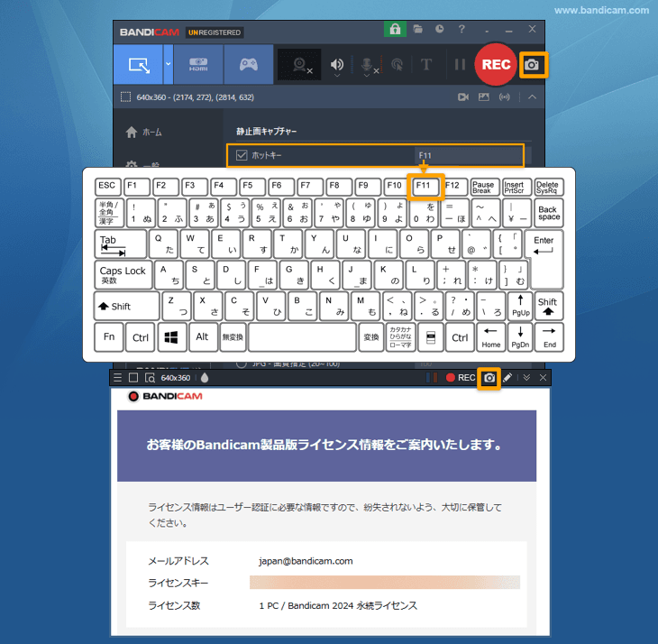Expand the double chevron on recording bar

[526, 378]
